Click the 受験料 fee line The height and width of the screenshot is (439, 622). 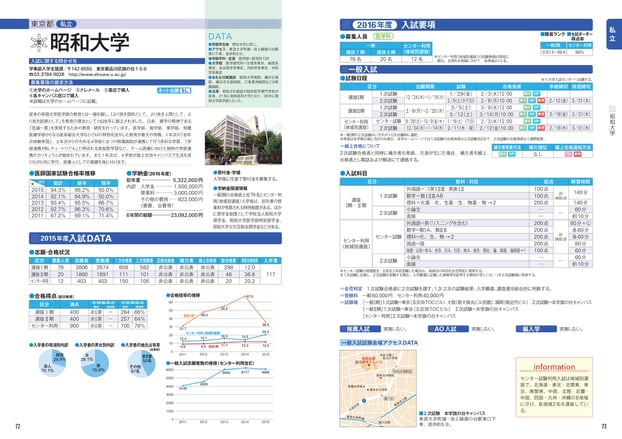(392, 295)
